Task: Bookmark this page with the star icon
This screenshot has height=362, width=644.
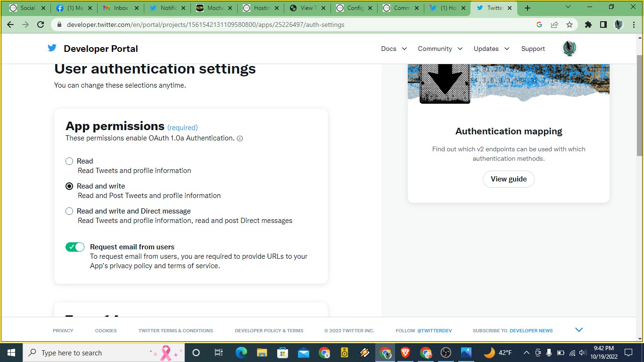Action: 570,25
